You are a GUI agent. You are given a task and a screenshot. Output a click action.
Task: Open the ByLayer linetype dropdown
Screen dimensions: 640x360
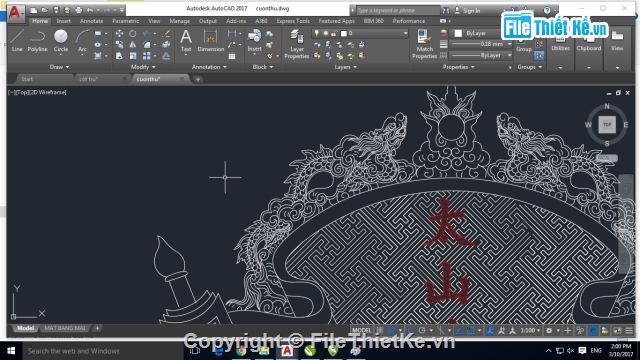[509, 55]
